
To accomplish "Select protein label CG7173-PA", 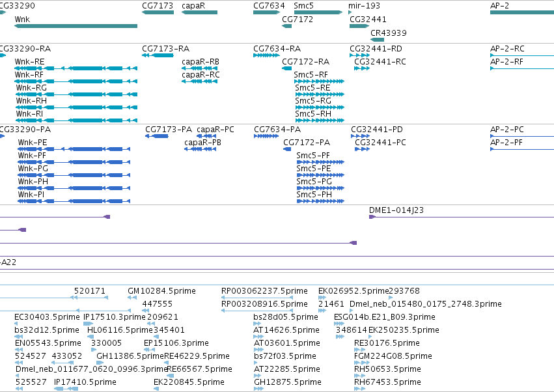I will point(169,130).
